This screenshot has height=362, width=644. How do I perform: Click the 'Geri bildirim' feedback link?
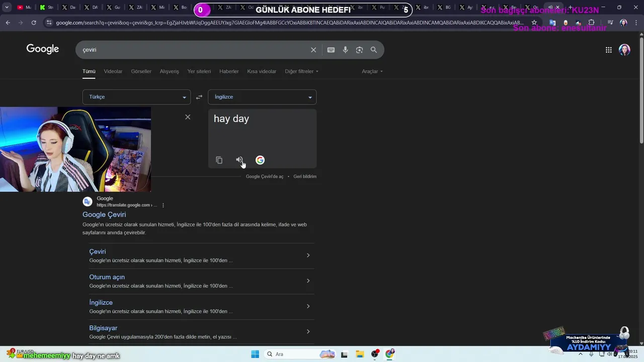(x=305, y=176)
